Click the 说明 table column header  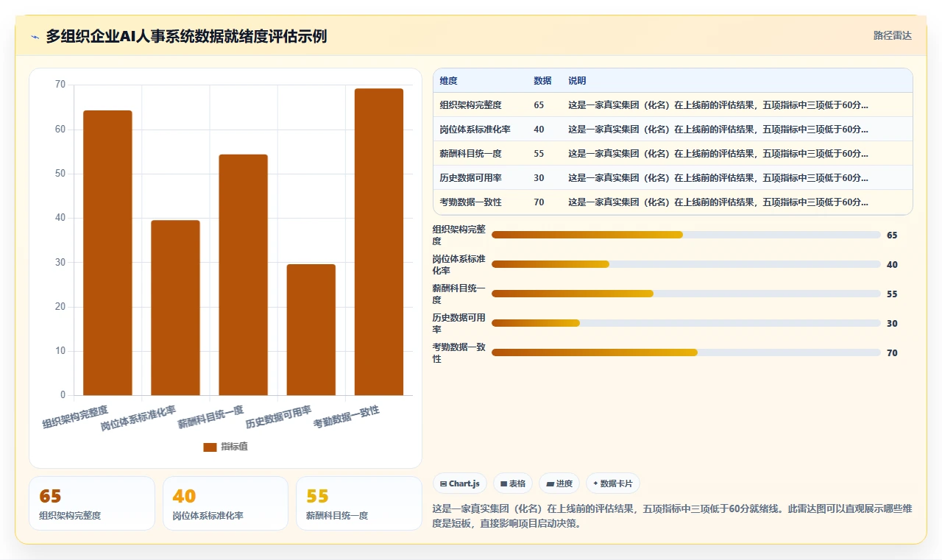577,81
